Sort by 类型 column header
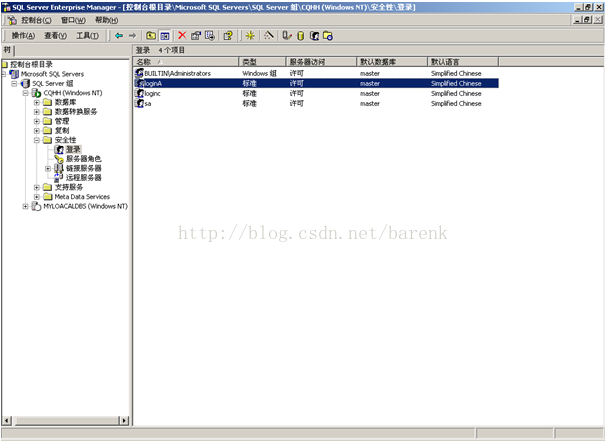Screen dimensions: 607x445 click(262, 62)
